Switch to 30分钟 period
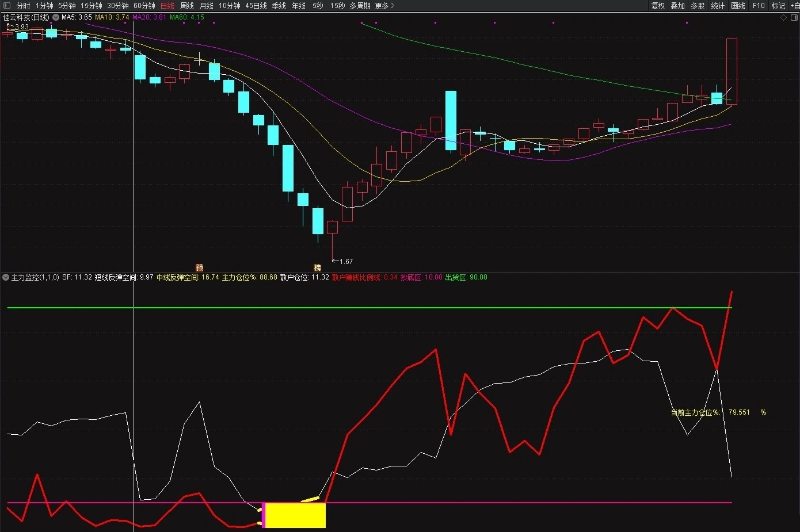 [118, 6]
